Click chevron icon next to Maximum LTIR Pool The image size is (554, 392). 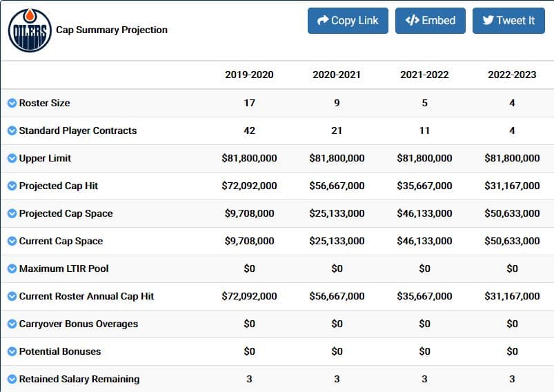12,268
